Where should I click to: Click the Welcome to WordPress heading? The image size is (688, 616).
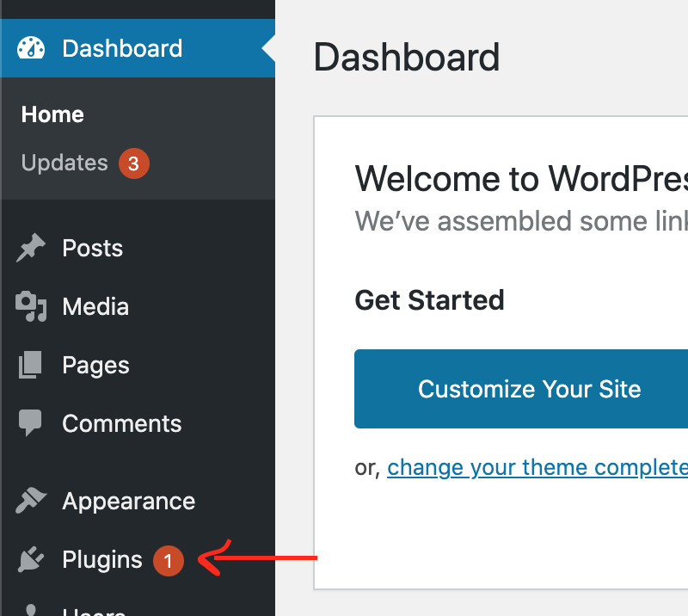coord(521,179)
